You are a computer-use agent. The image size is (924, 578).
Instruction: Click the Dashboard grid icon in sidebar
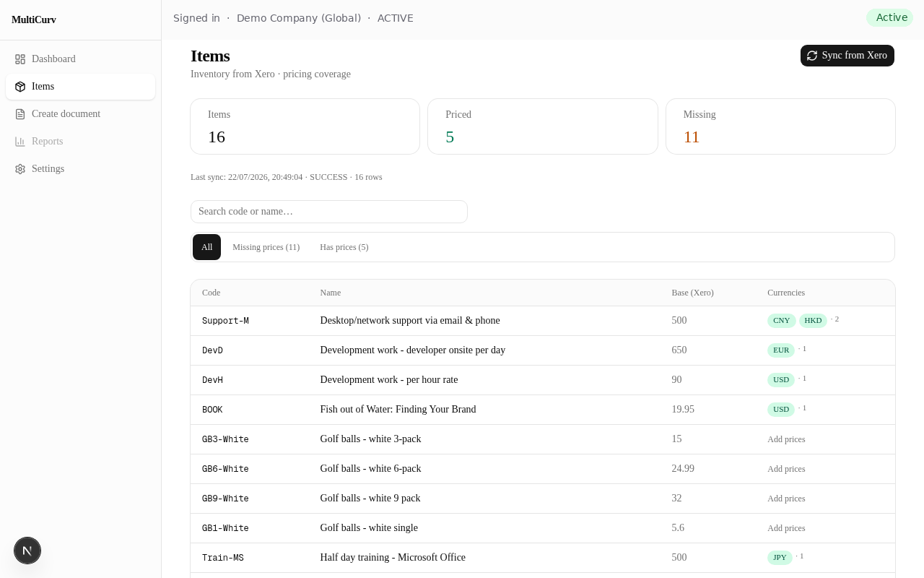tap(20, 59)
